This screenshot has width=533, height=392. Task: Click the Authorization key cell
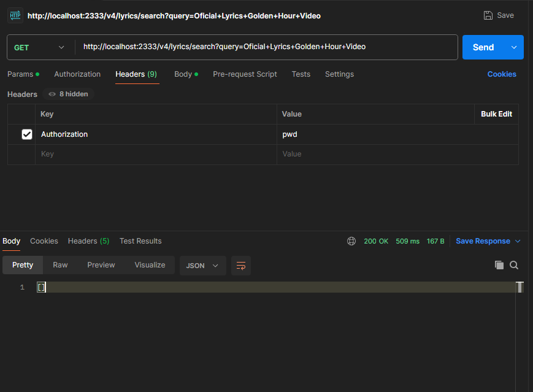pos(156,134)
